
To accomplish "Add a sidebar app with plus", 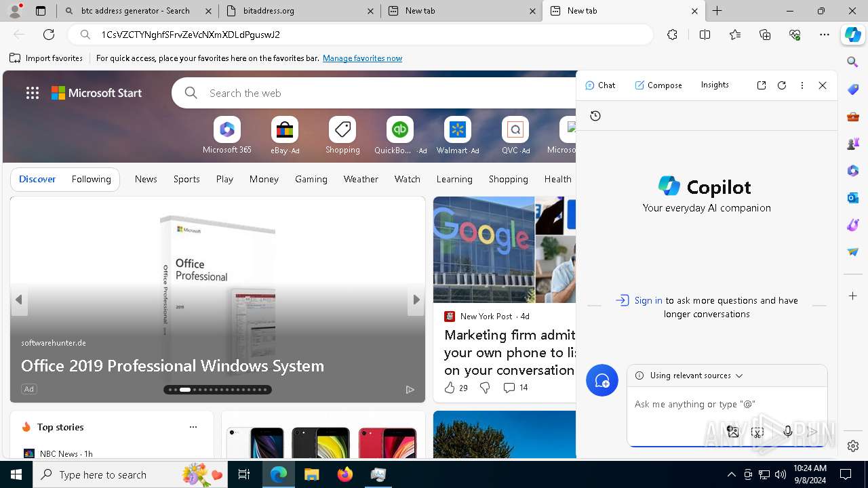I will pos(853,296).
